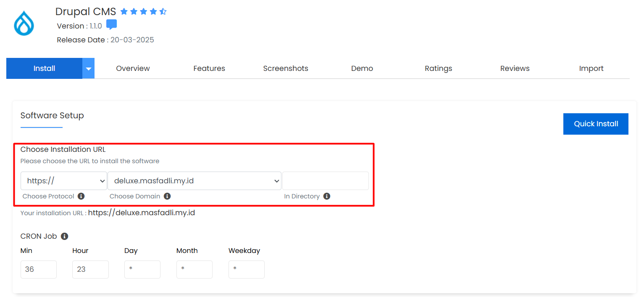Click the CRON Hour field showing 23
Viewport: 644px width, 297px height.
(x=90, y=269)
